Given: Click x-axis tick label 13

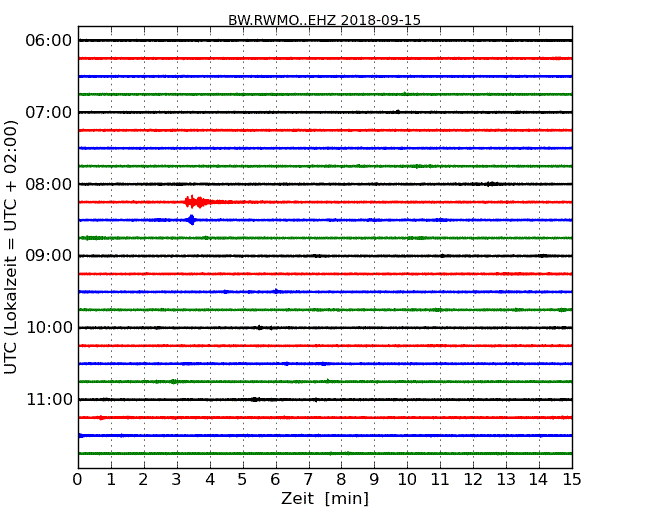Looking at the screenshot, I should [x=506, y=480].
